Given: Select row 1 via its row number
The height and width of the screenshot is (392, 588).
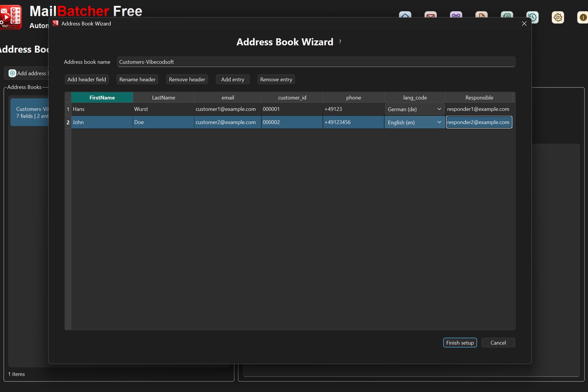Looking at the screenshot, I should tap(68, 109).
